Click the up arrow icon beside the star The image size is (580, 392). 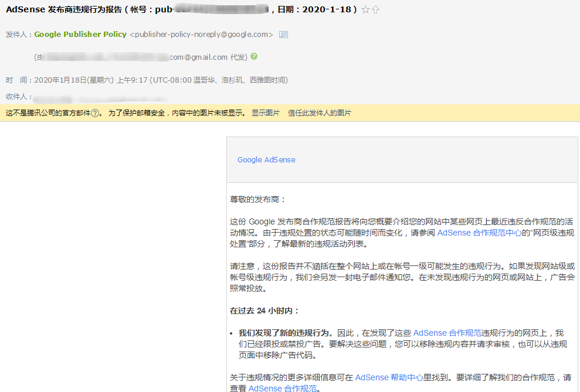click(x=375, y=9)
